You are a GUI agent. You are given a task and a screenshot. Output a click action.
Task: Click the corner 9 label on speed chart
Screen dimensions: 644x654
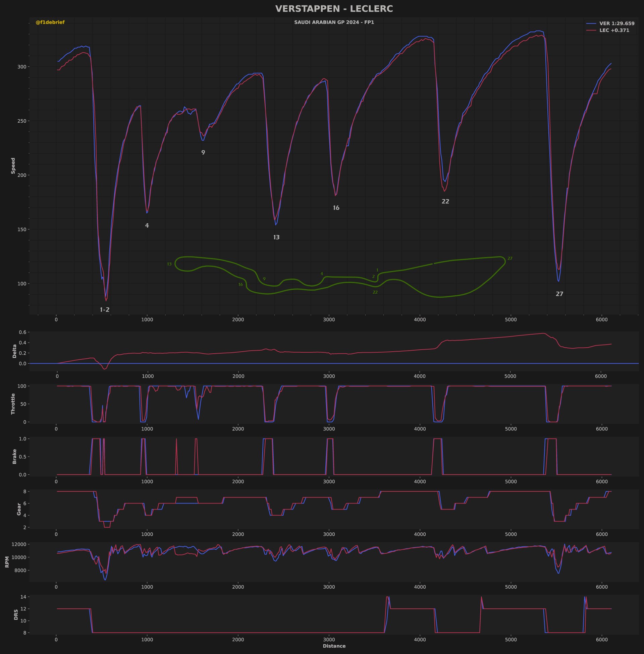[x=203, y=153]
